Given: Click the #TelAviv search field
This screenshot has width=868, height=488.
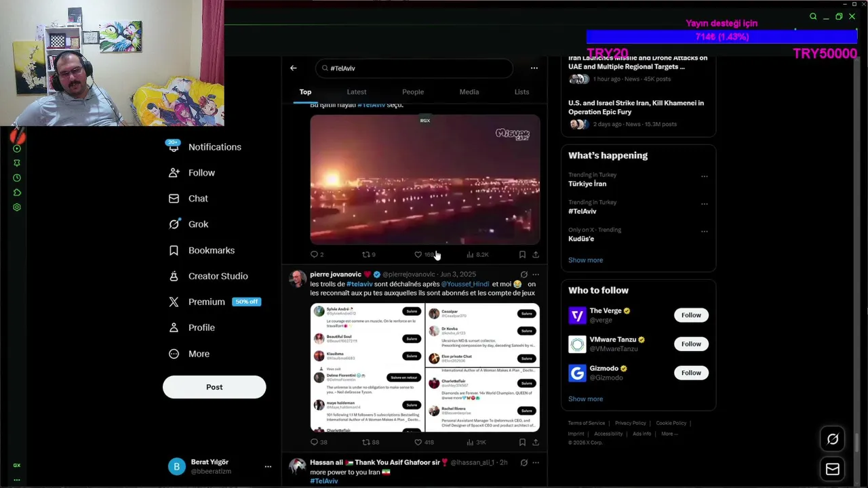Looking at the screenshot, I should coord(414,68).
